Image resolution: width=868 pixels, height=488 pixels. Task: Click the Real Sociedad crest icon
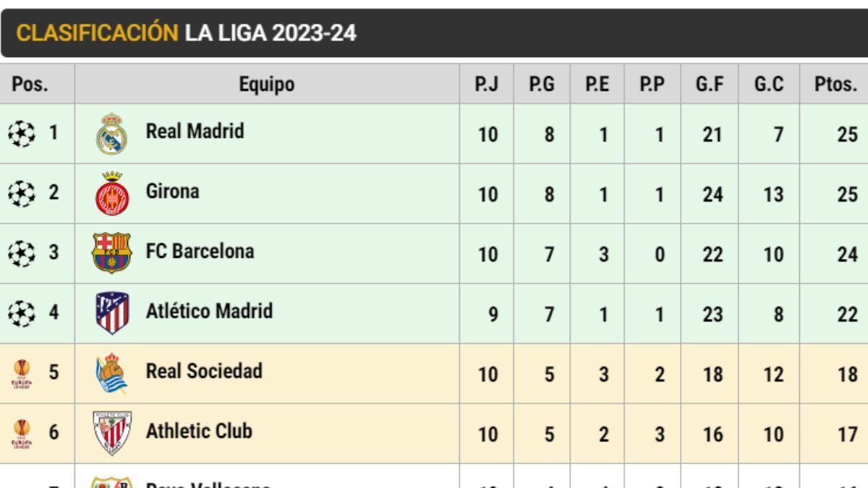111,373
